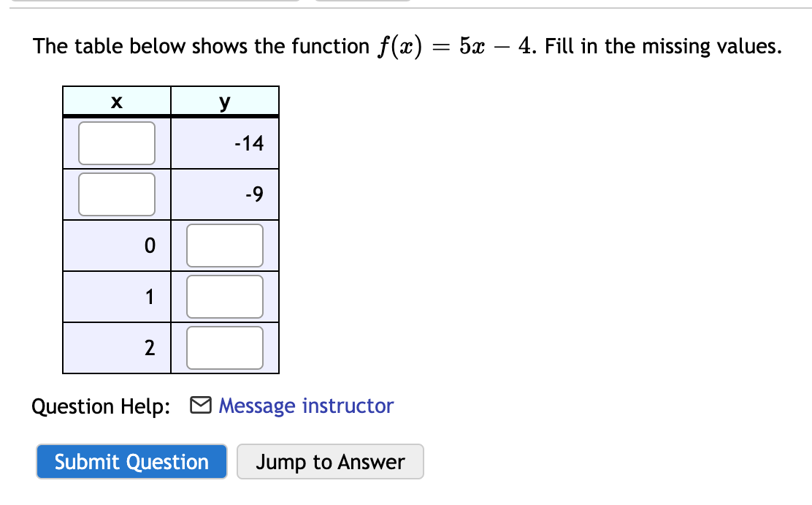Select the y input box for x equals 2
This screenshot has height=505, width=812.
click(225, 347)
